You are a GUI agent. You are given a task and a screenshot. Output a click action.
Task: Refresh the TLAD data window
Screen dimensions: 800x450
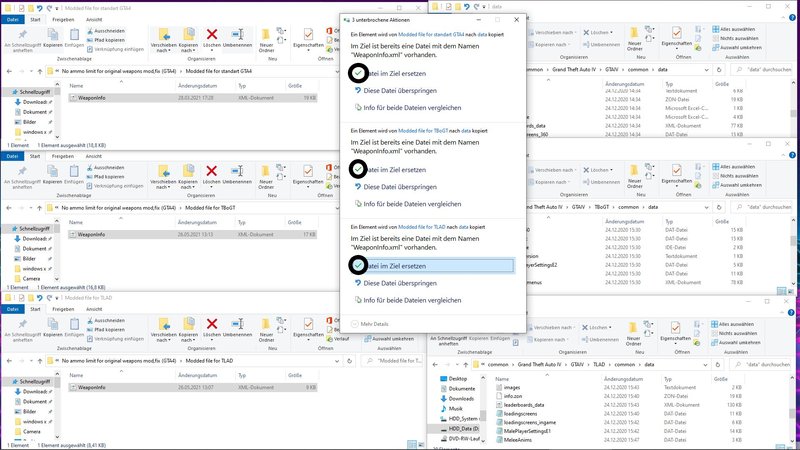click(718, 364)
